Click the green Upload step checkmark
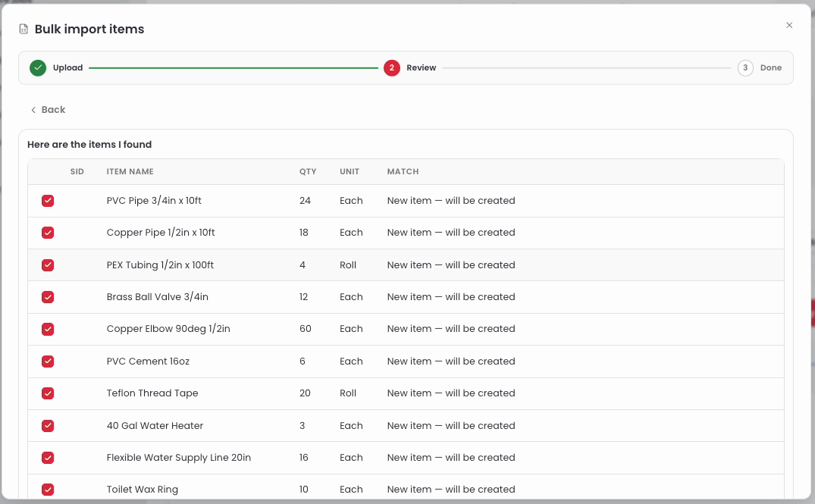This screenshot has height=504, width=815. point(38,68)
